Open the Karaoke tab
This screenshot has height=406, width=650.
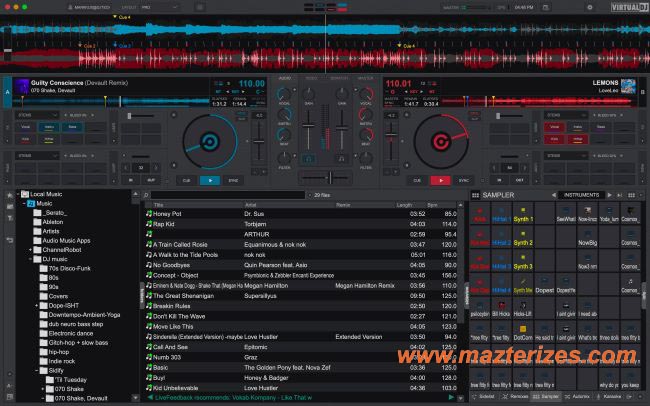[609, 397]
